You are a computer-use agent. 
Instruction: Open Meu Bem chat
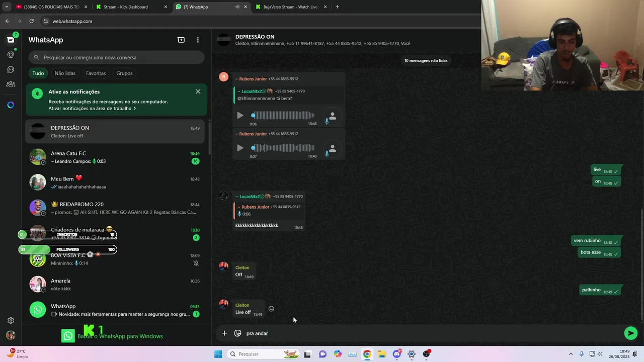pos(115,183)
